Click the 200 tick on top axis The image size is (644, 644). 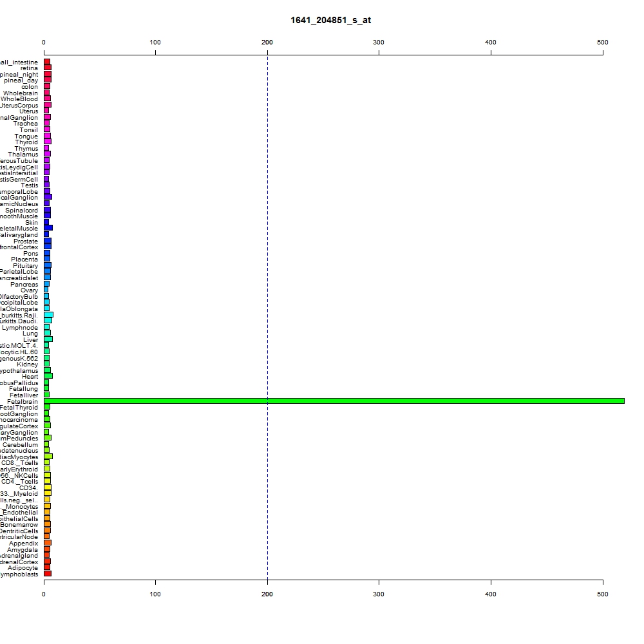267,43
